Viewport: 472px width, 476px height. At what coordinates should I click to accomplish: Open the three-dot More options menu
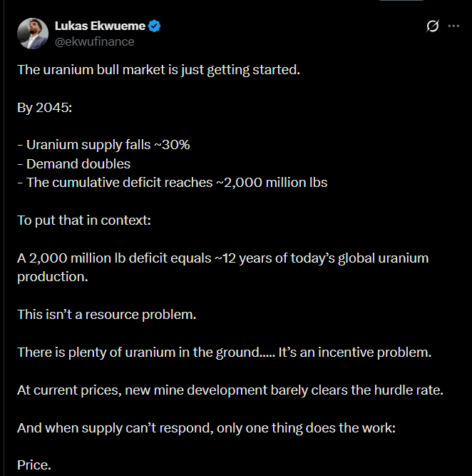(453, 26)
